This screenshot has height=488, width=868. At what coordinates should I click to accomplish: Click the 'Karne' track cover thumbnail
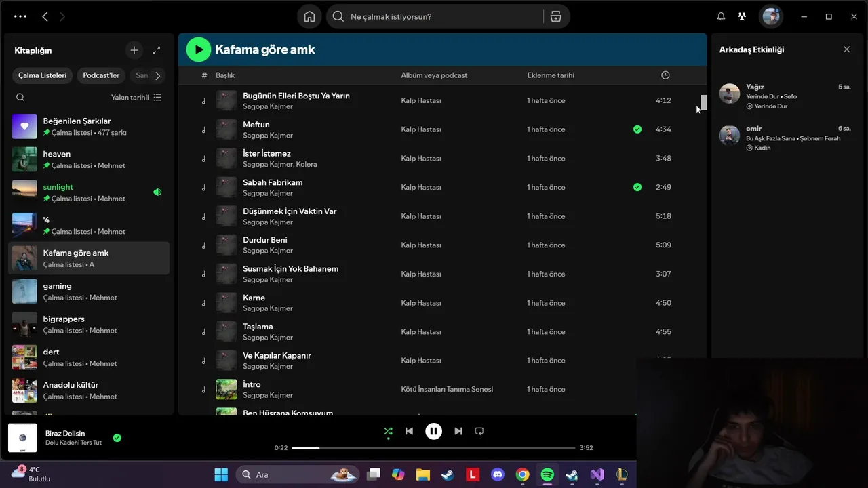(226, 303)
